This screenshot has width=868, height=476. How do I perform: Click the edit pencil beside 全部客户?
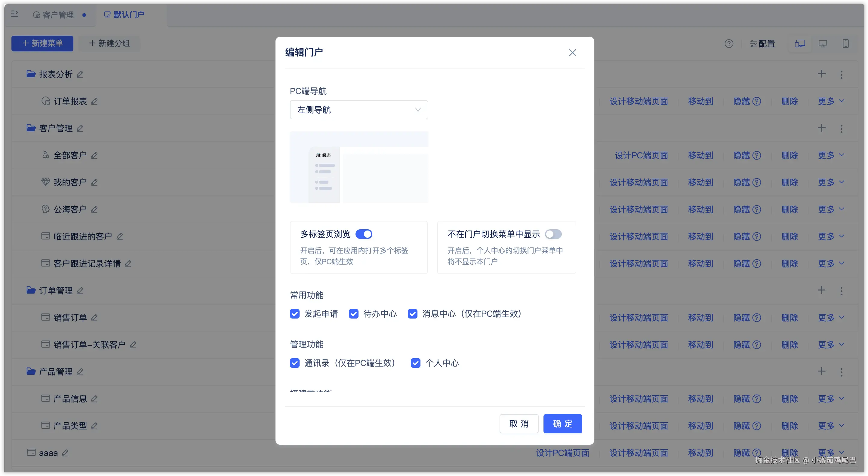pyautogui.click(x=94, y=156)
